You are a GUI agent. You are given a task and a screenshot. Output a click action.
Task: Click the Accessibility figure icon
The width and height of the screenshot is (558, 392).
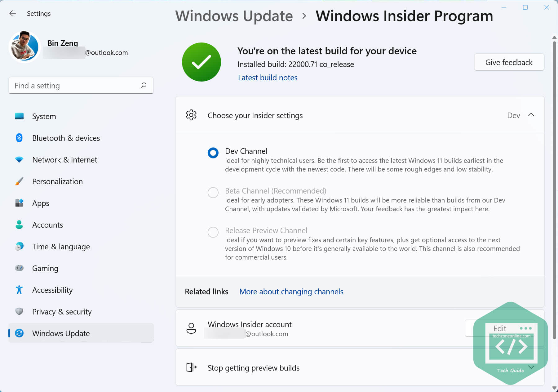[19, 290]
